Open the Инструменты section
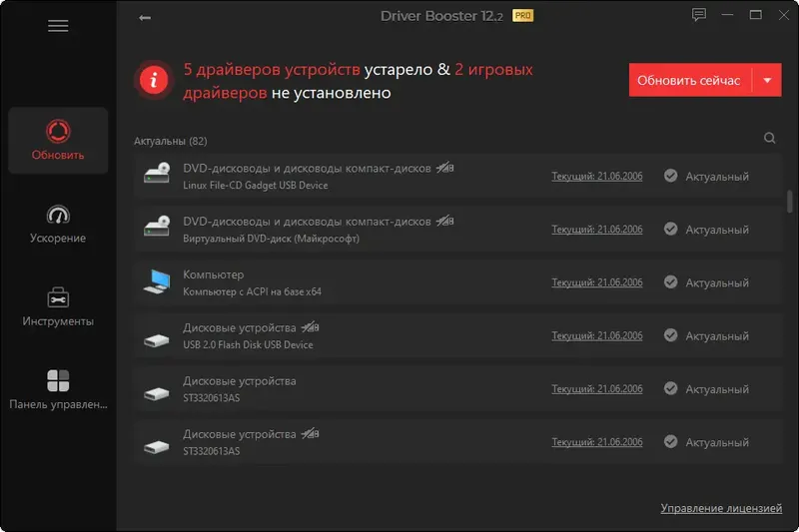 coord(58,307)
